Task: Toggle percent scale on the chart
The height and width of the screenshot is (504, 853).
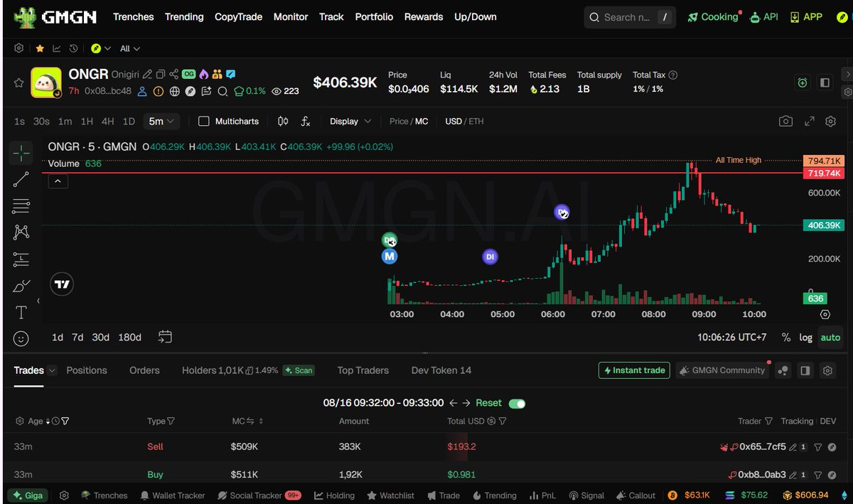Action: pos(785,338)
